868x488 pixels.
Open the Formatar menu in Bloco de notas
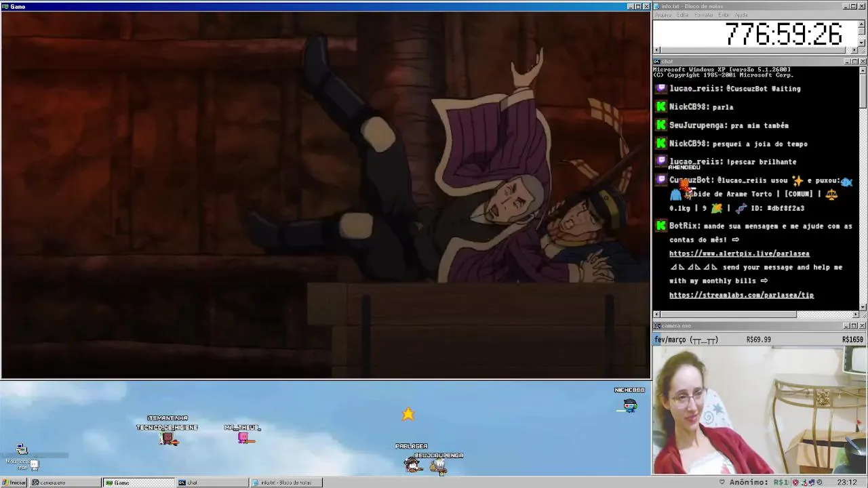tap(704, 15)
